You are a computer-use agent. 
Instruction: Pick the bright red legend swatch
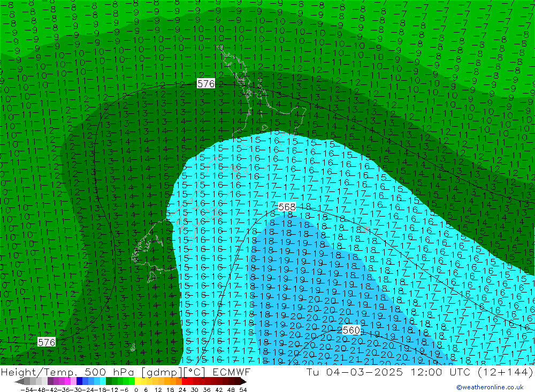pyautogui.click(x=185, y=381)
